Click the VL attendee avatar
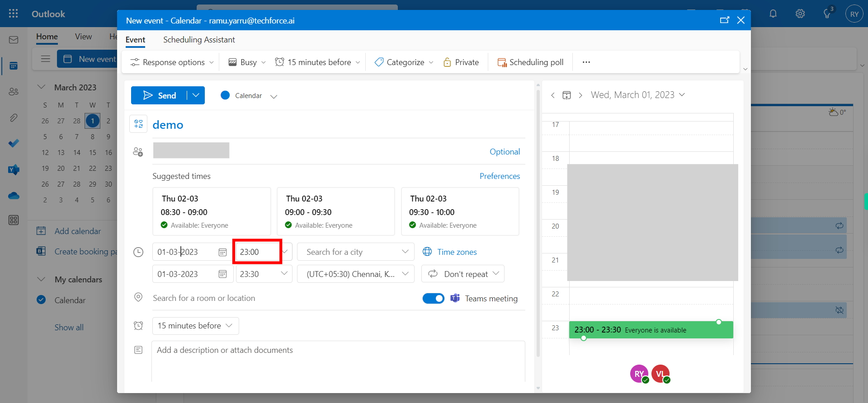The image size is (868, 403). [660, 374]
